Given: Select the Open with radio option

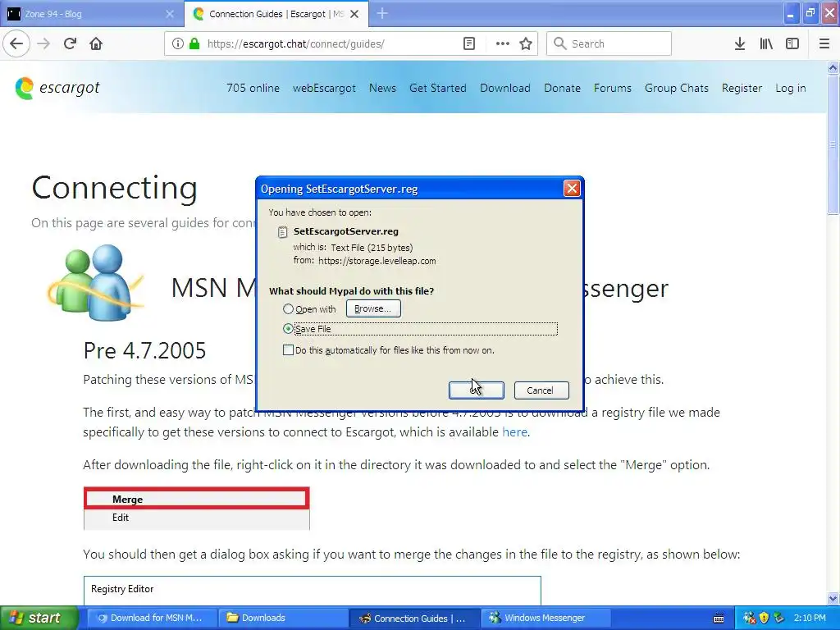Looking at the screenshot, I should pos(288,309).
